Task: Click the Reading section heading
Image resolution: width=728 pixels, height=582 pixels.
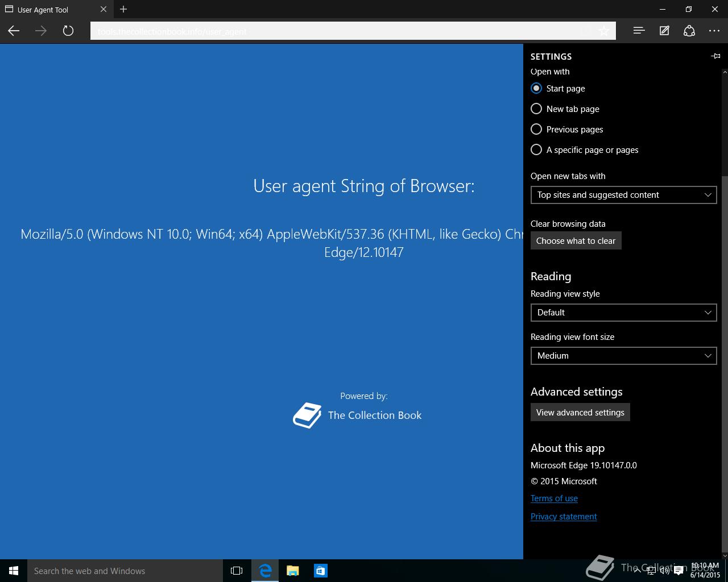Action: pyautogui.click(x=551, y=277)
